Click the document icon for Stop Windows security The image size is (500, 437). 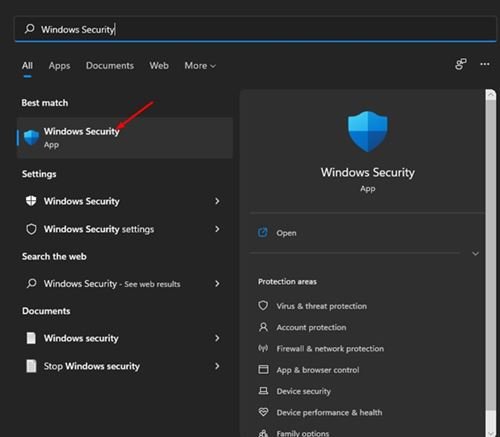pyautogui.click(x=31, y=366)
